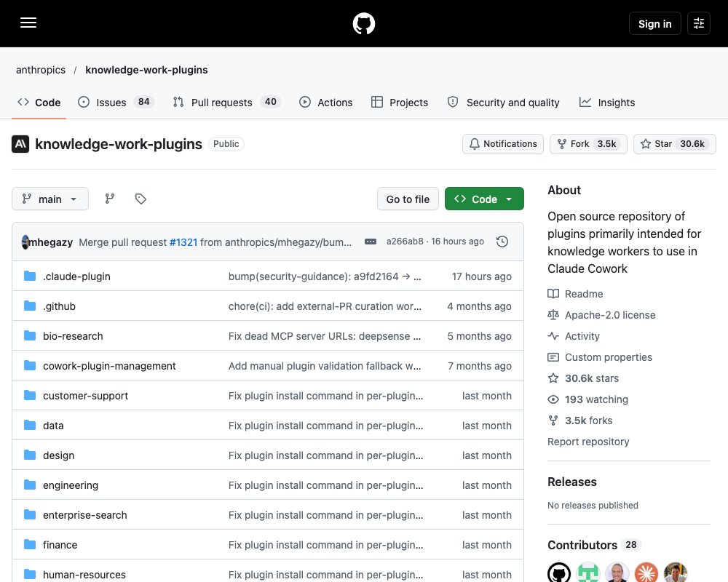The height and width of the screenshot is (582, 728).
Task: Click book icon beside Readme
Action: (553, 294)
